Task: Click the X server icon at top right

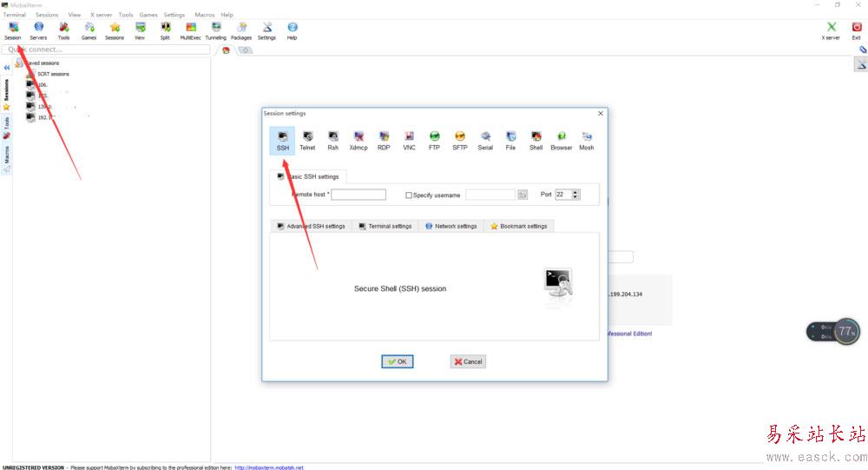Action: tap(831, 31)
